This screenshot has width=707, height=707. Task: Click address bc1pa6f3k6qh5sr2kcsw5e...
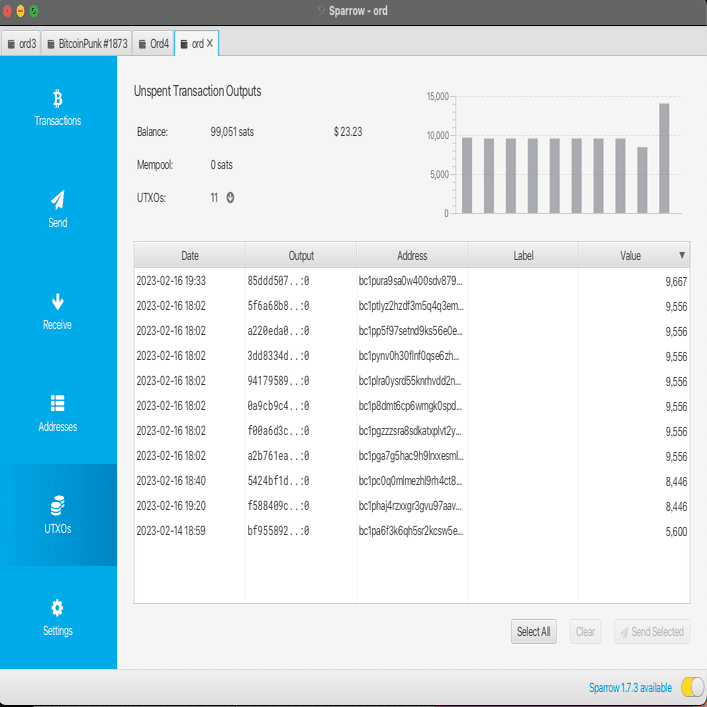pyautogui.click(x=411, y=531)
